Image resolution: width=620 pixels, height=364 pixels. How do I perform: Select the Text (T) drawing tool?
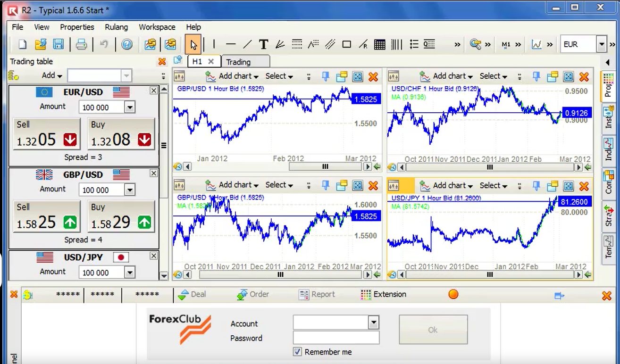(264, 44)
